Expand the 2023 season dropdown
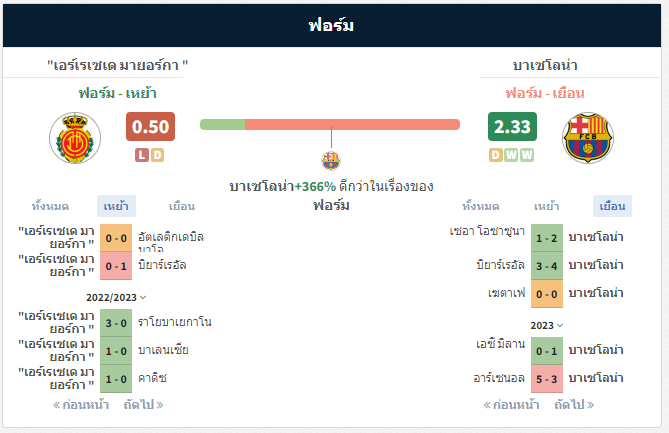Screen dimensions: 669x433 (547, 325)
